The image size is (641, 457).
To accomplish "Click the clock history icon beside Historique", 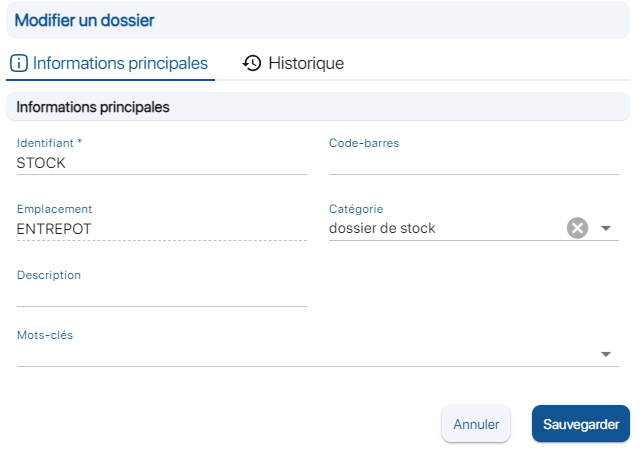I will 252,63.
